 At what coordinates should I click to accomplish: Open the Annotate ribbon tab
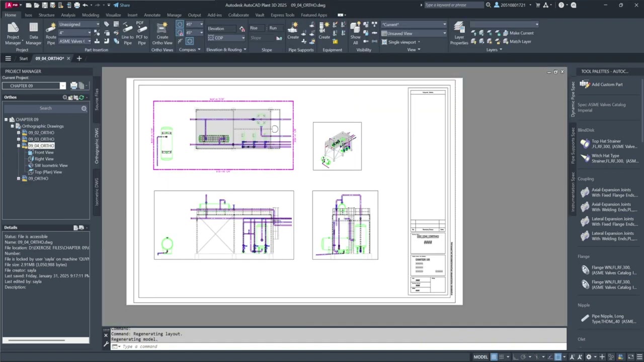coord(152,15)
